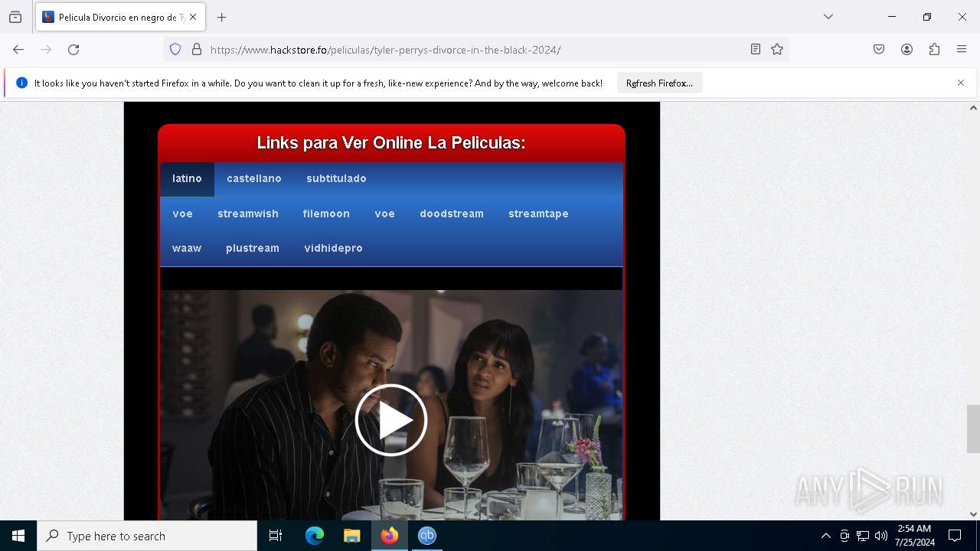Open the Firefox application hamburger menu
Screen dimensions: 980x551
[x=962, y=50]
